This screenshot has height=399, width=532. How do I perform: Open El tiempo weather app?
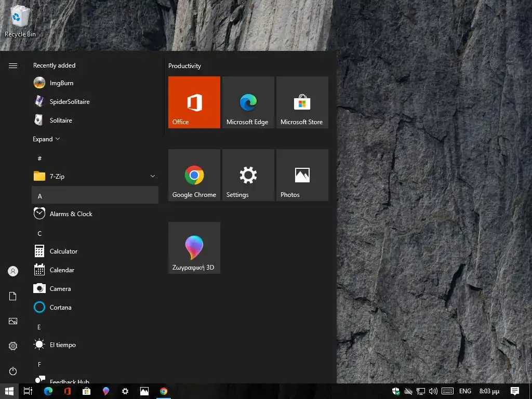coord(95,345)
